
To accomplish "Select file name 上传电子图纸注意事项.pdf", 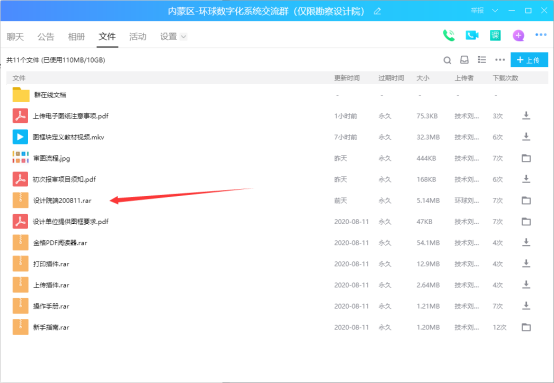I will 71,116.
